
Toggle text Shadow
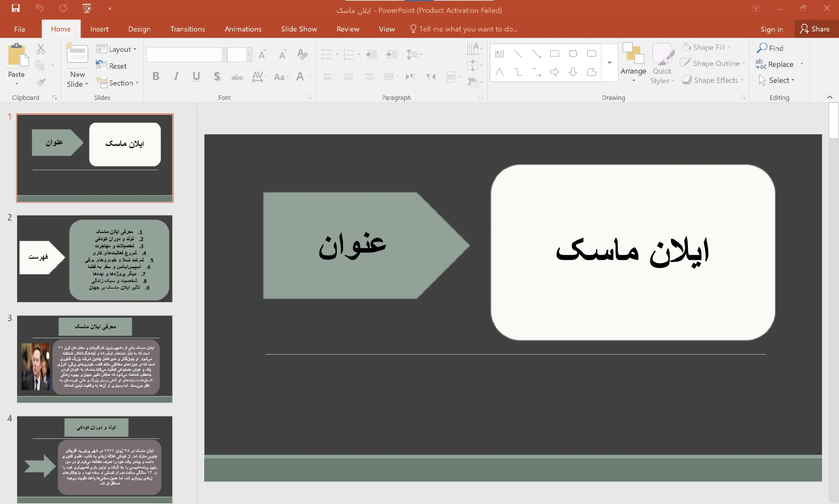(x=217, y=76)
